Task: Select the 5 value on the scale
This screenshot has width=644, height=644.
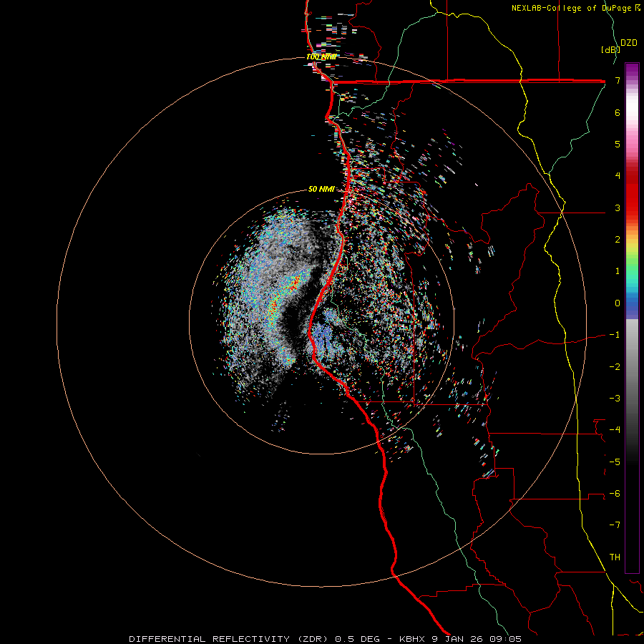Action: pyautogui.click(x=618, y=144)
